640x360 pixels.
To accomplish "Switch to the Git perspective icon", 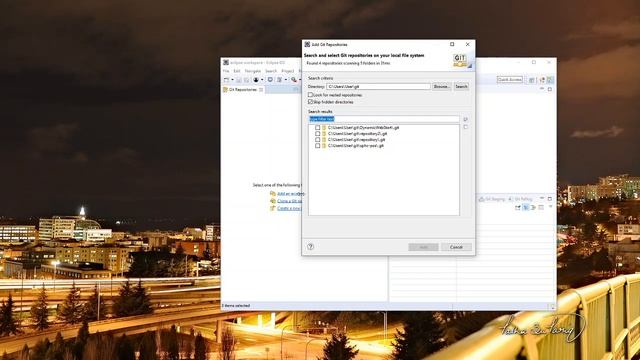I will [550, 80].
